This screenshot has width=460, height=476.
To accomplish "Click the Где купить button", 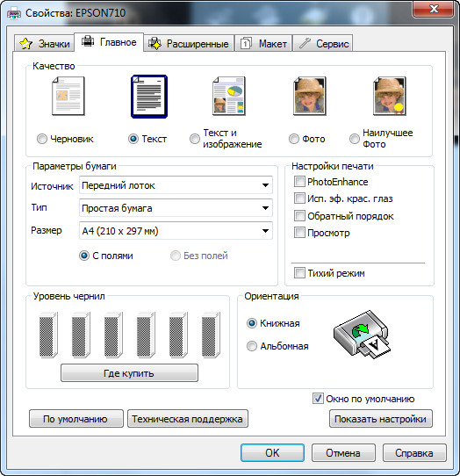I will tap(129, 372).
